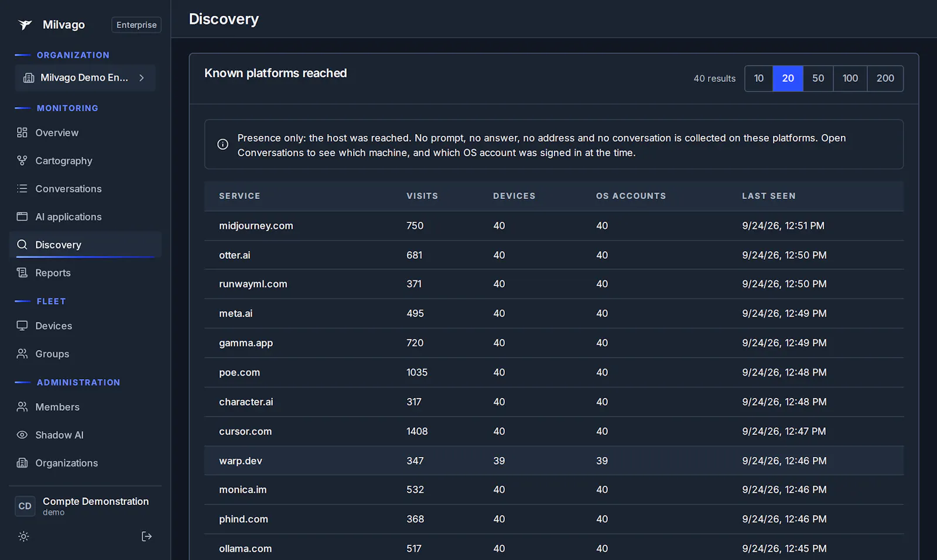Show 200 results per page
The height and width of the screenshot is (560, 937).
(x=885, y=78)
